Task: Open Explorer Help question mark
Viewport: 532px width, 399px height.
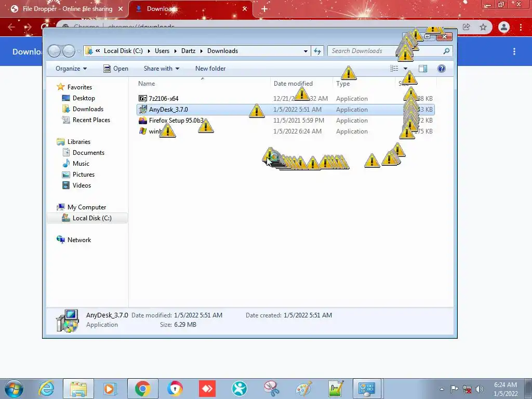Action: tap(442, 69)
